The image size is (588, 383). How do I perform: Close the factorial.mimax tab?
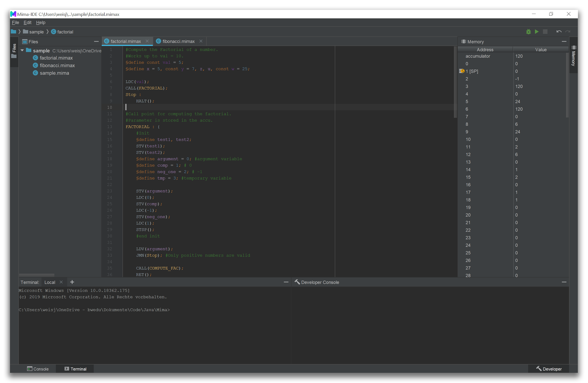[x=147, y=41]
